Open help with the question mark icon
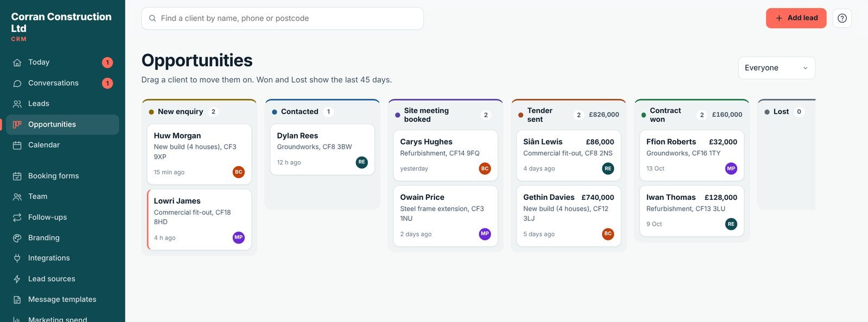This screenshot has height=322, width=868. 842,18
